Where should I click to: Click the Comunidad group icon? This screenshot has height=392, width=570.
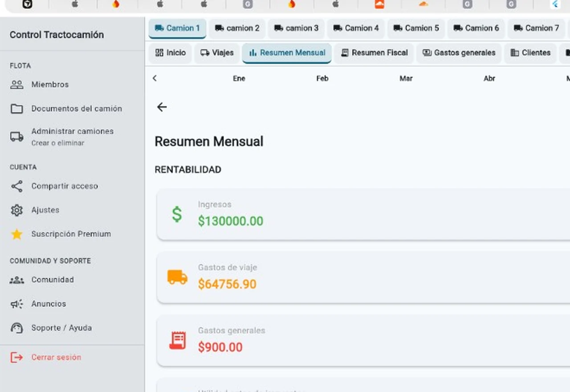[16, 280]
